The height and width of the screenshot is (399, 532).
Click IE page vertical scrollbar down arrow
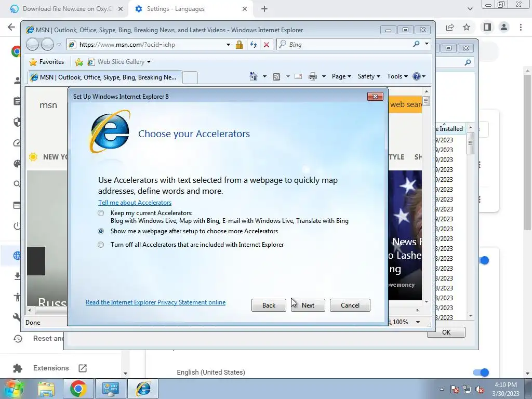click(427, 301)
